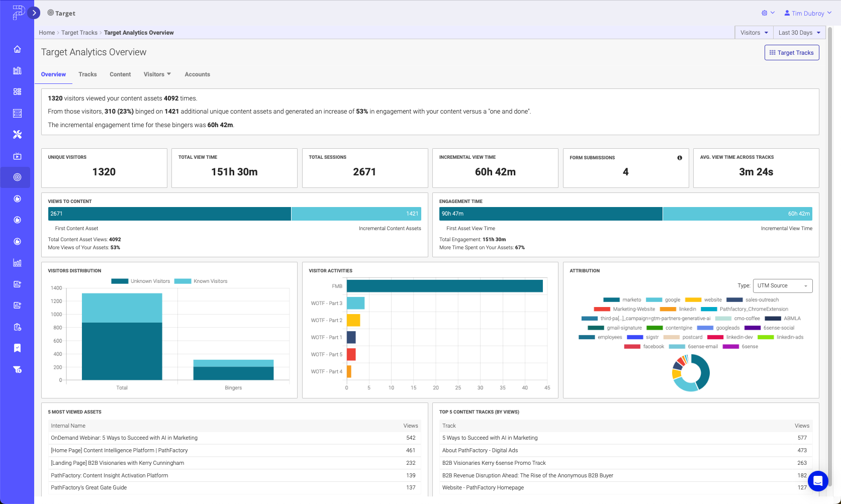Click the TV video icon in sidebar
841x504 pixels.
click(17, 156)
